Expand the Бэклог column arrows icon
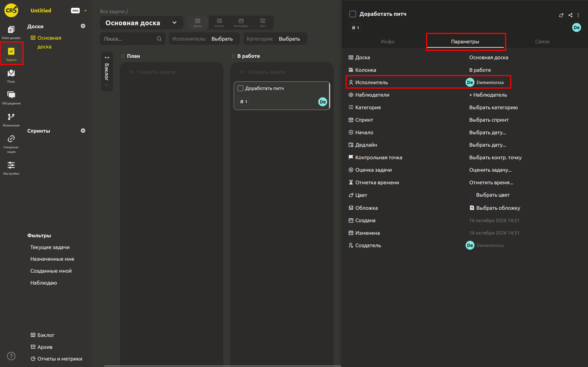588x367 pixels. [x=107, y=58]
